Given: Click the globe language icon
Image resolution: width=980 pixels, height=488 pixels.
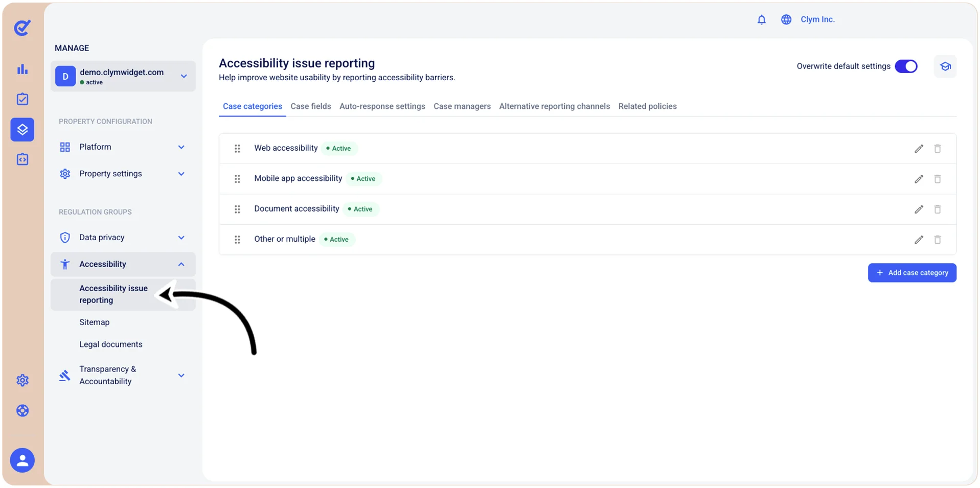Looking at the screenshot, I should click(x=786, y=19).
